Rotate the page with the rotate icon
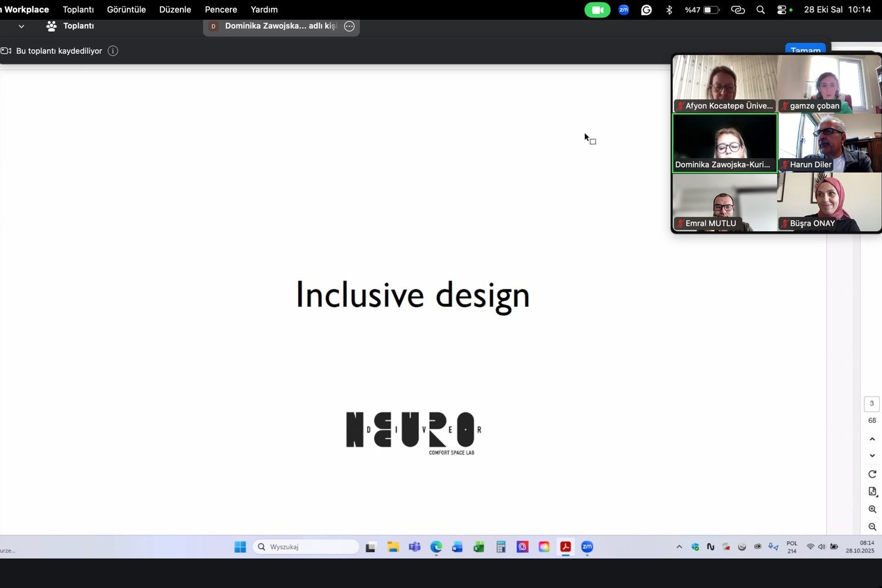Image resolution: width=882 pixels, height=588 pixels. [872, 474]
